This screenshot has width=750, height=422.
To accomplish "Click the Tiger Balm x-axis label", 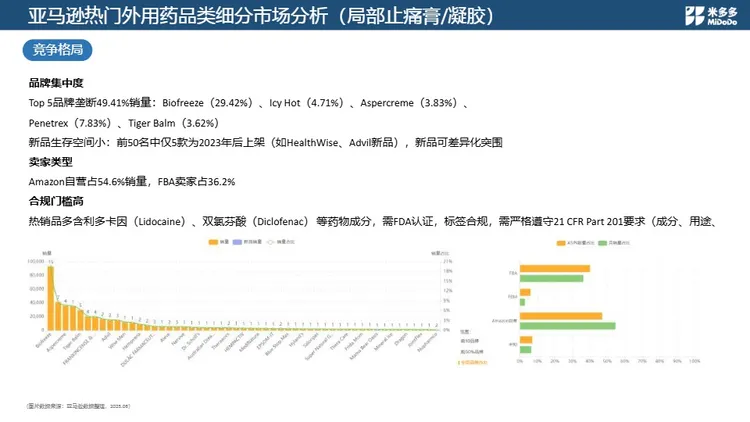I will [x=72, y=342].
